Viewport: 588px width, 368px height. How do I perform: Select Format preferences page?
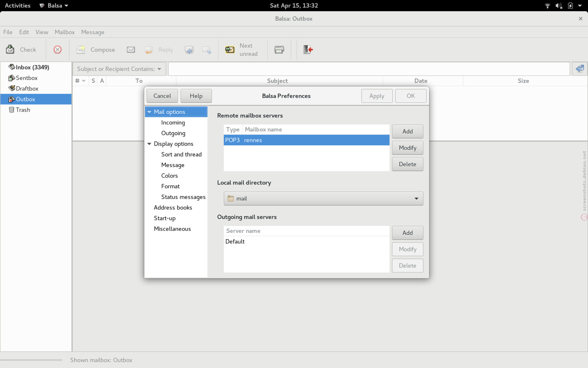tap(170, 186)
